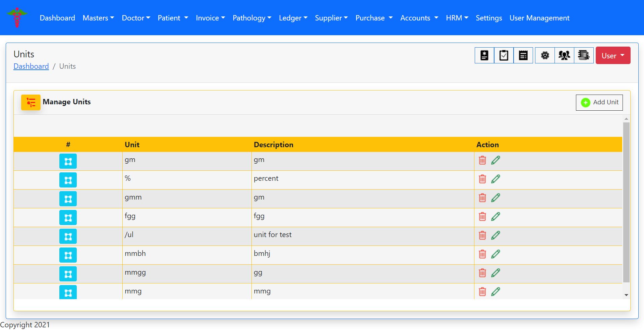
Task: Follow the Dashboard breadcrumb link
Action: 31,66
